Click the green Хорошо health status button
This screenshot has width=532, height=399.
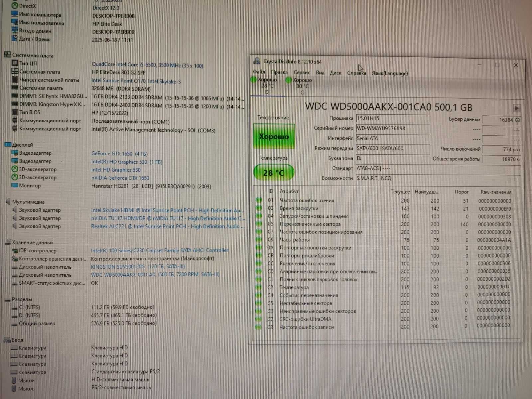pyautogui.click(x=274, y=136)
